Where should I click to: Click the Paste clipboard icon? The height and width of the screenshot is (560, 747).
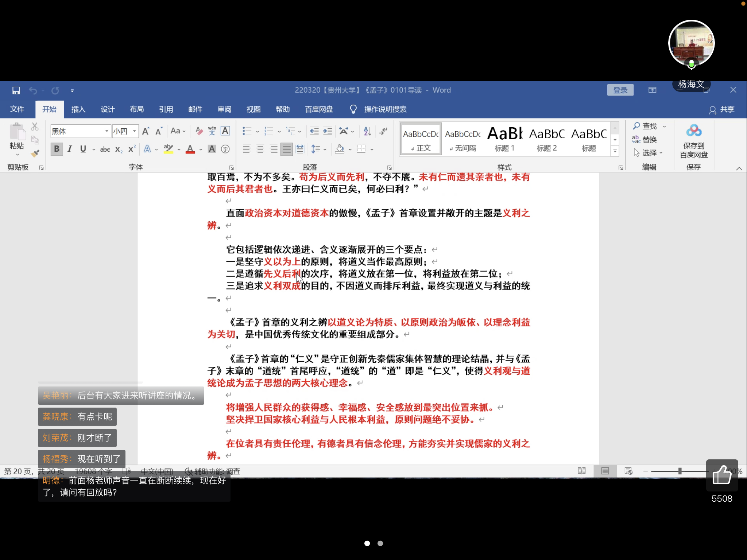(17, 132)
